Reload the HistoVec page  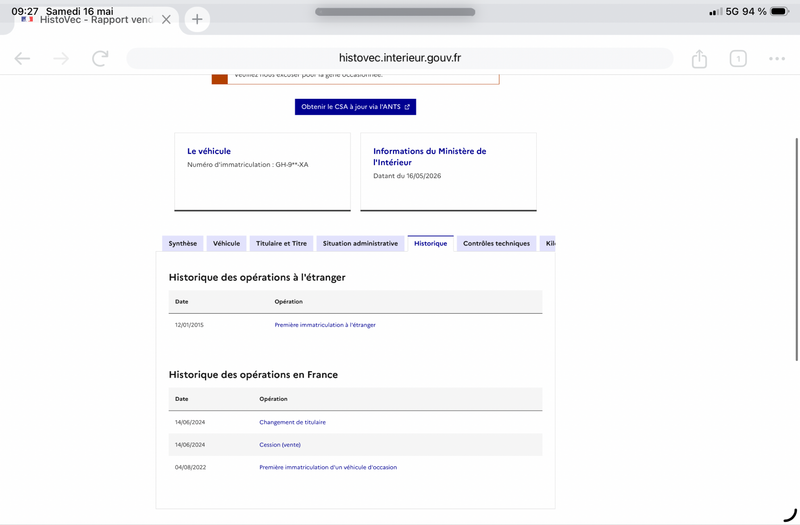tap(101, 58)
